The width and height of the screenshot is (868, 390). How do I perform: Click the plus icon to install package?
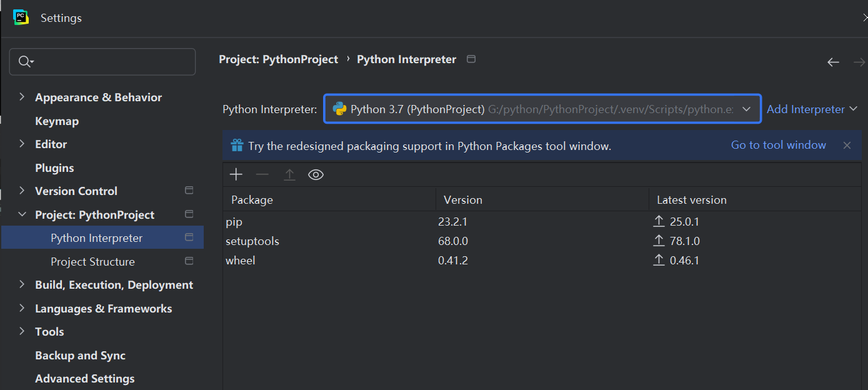[236, 175]
